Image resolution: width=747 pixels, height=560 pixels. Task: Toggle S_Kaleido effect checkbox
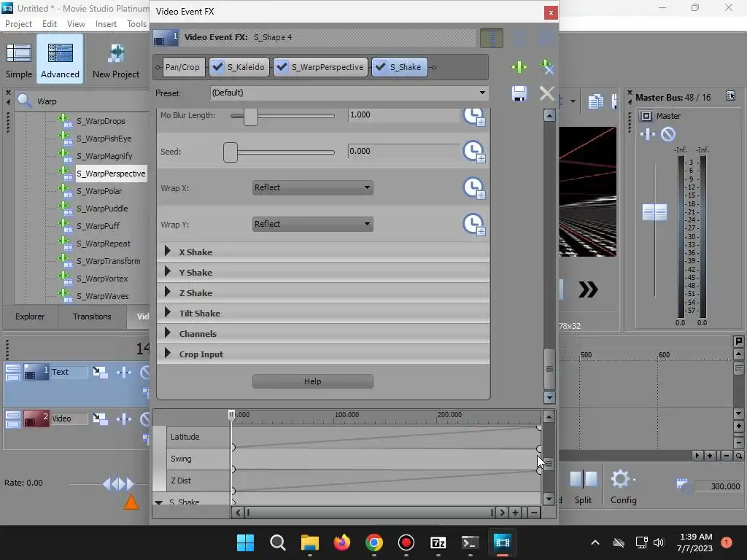click(217, 66)
